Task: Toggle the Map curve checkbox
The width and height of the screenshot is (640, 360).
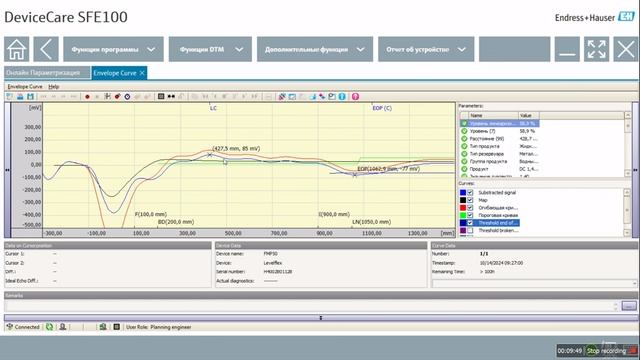Action: [x=470, y=200]
